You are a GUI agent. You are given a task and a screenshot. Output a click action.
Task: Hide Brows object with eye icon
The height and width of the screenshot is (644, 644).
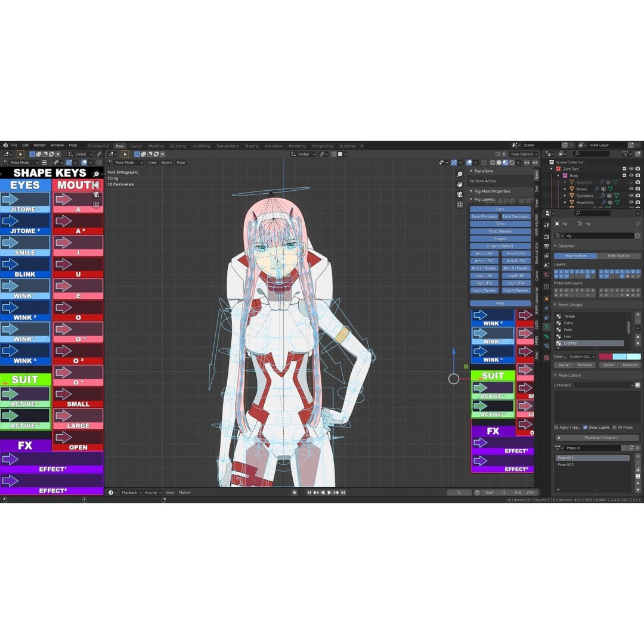631,189
